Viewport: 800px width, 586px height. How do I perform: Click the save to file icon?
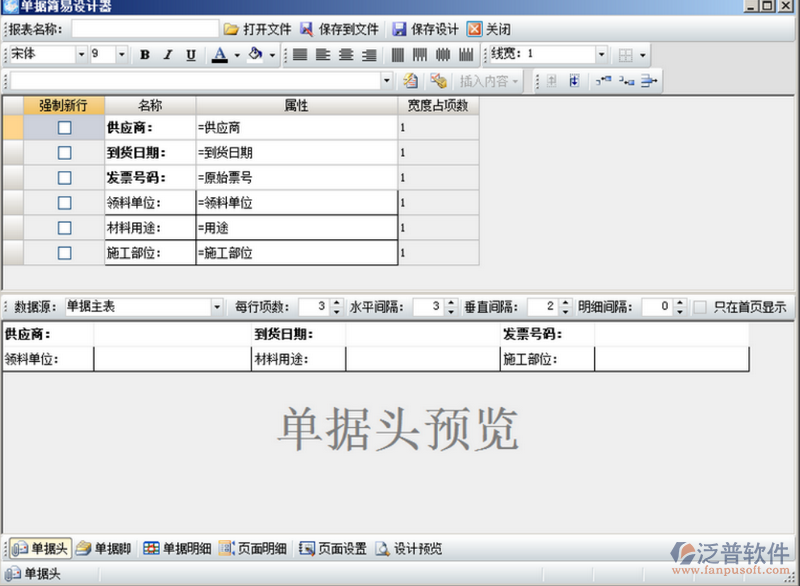coord(307,30)
